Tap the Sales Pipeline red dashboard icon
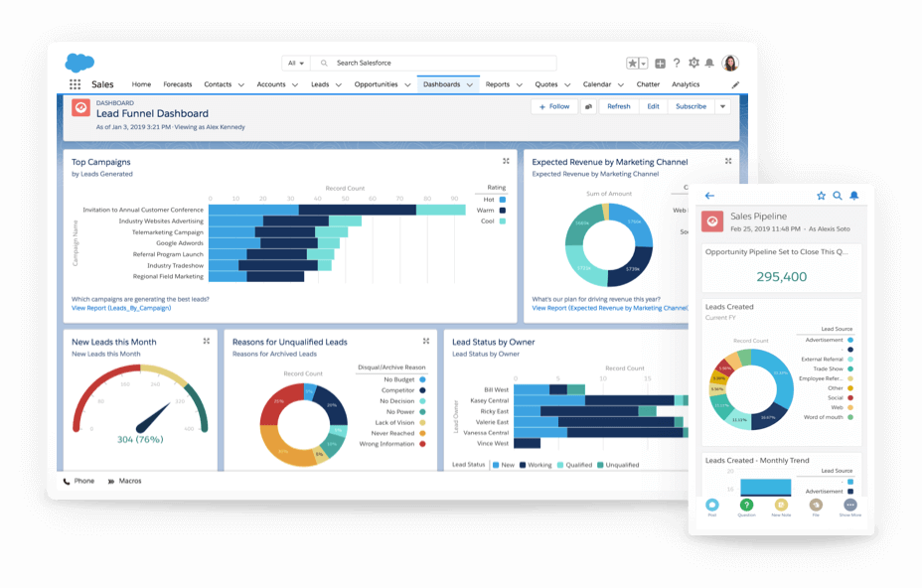This screenshot has width=922, height=588. pos(712,221)
